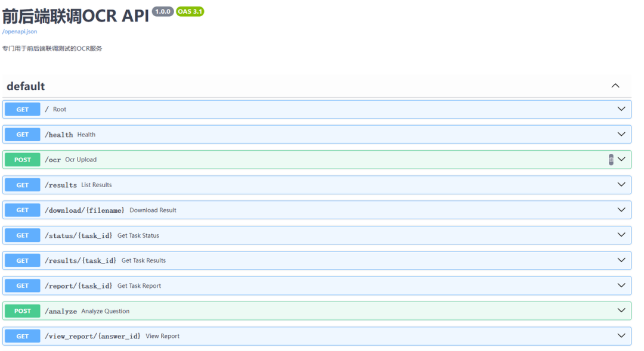Click the green OAS 3.1 badge

pyautogui.click(x=190, y=11)
